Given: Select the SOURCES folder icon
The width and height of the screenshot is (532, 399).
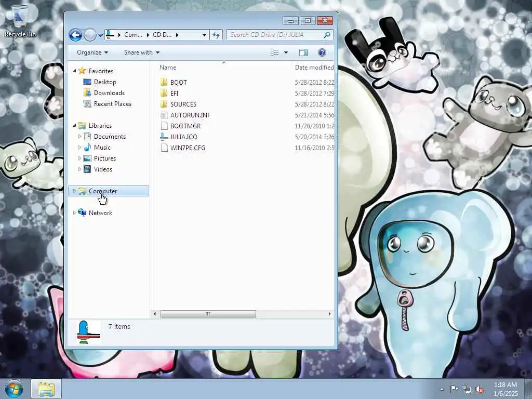Looking at the screenshot, I should pyautogui.click(x=164, y=104).
